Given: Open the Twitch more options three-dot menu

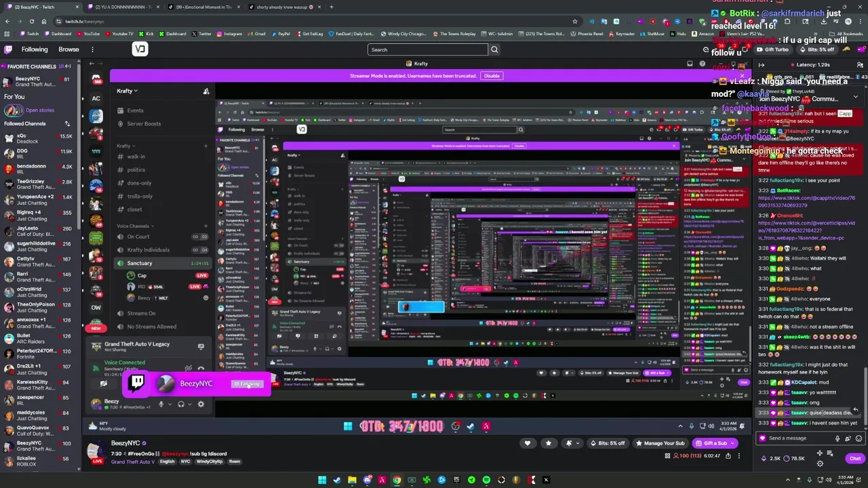Looking at the screenshot, I should 92,49.
